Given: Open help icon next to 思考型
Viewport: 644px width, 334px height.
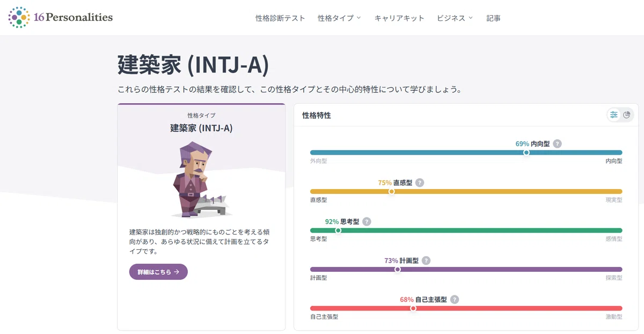Looking at the screenshot, I should [367, 222].
